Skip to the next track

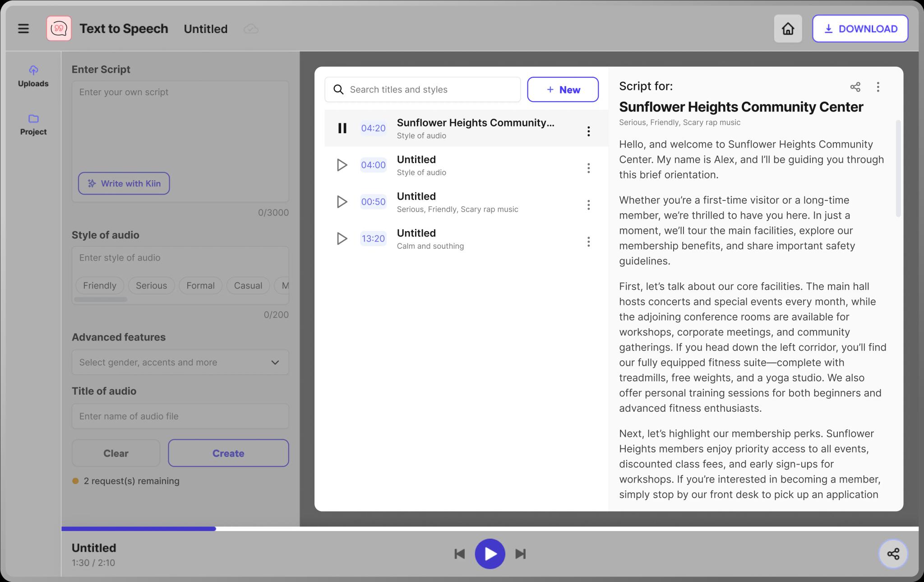pyautogui.click(x=521, y=554)
